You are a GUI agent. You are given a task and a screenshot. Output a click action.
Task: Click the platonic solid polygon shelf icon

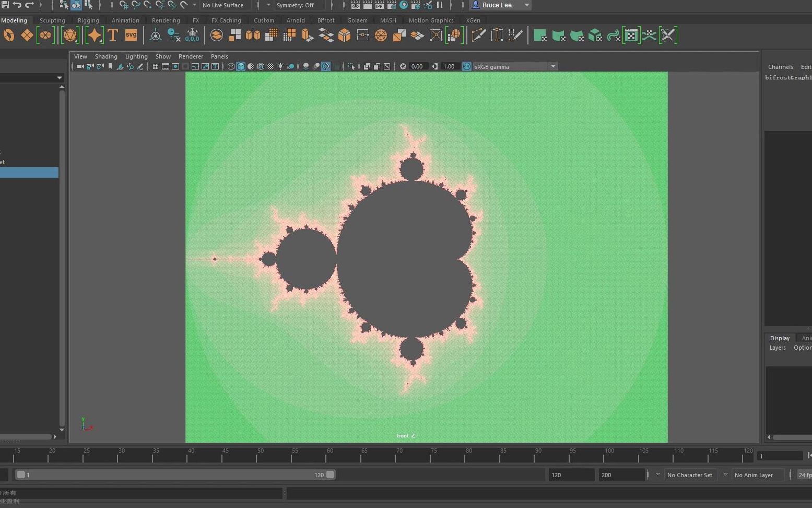(70, 35)
